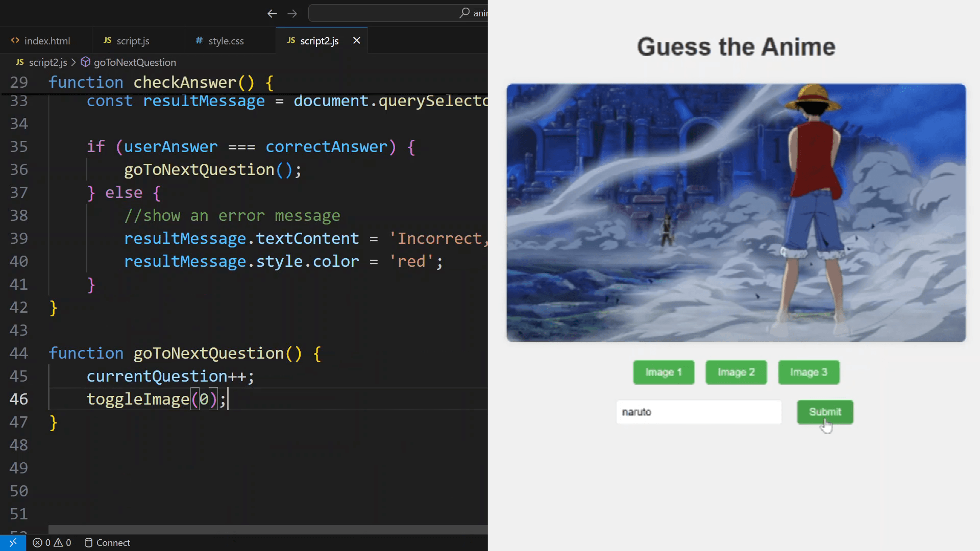Click the Submit button
The image size is (980, 551).
tap(825, 412)
